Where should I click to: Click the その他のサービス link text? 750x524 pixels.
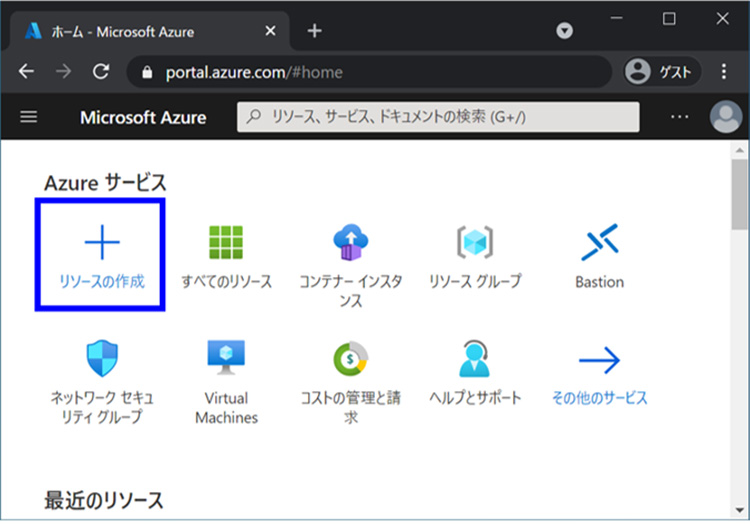[x=600, y=398]
